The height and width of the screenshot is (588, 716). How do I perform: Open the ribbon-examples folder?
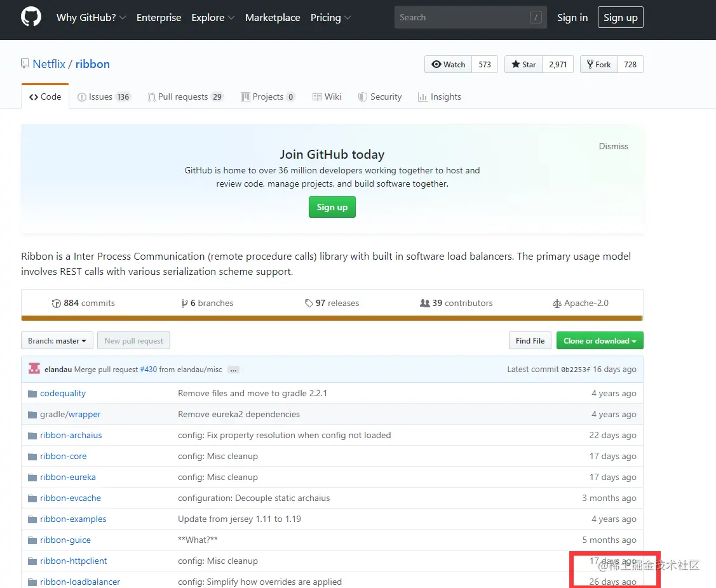[x=73, y=519]
